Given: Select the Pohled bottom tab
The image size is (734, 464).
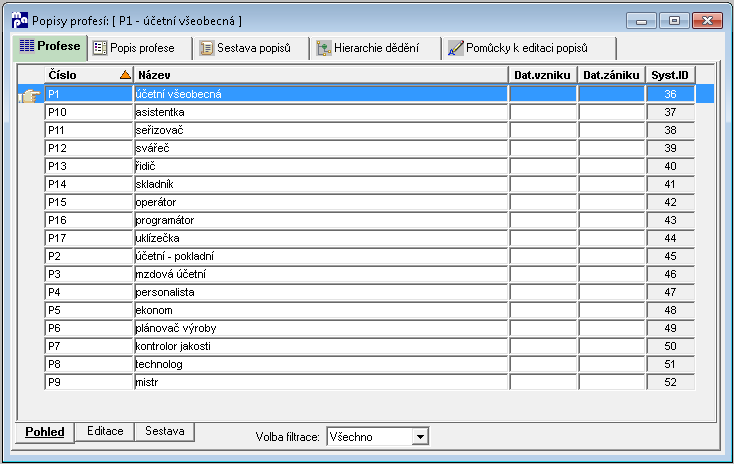Looking at the screenshot, I should pyautogui.click(x=45, y=432).
